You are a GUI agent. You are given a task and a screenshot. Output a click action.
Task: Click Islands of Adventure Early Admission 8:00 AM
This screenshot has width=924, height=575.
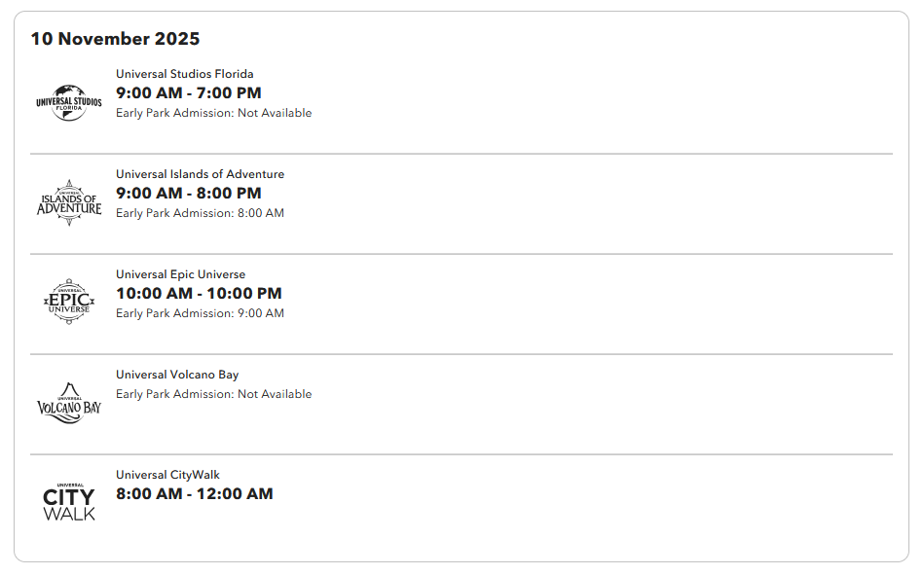click(x=200, y=213)
